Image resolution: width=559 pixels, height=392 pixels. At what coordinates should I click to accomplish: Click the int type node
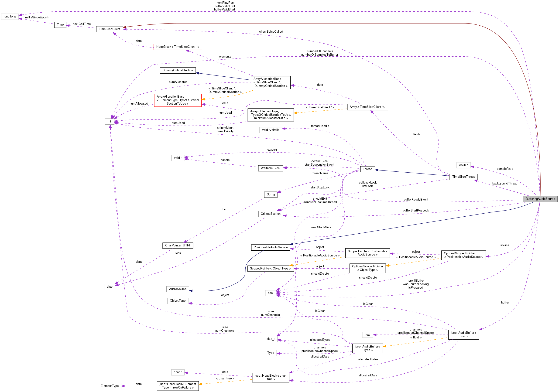[110, 122]
